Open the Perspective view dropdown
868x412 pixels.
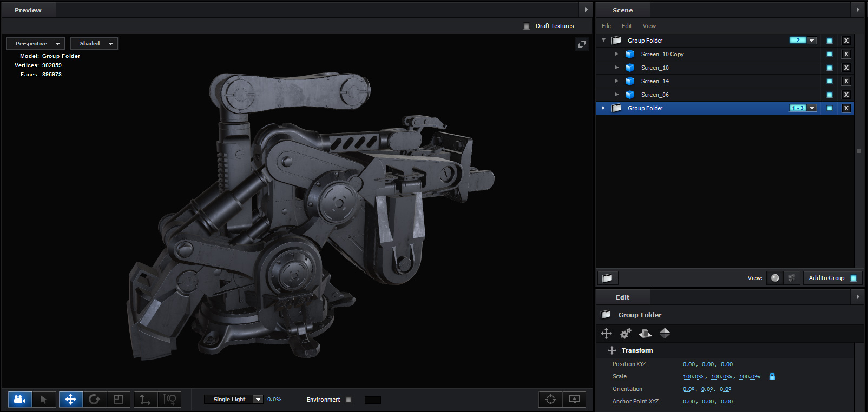click(x=36, y=44)
